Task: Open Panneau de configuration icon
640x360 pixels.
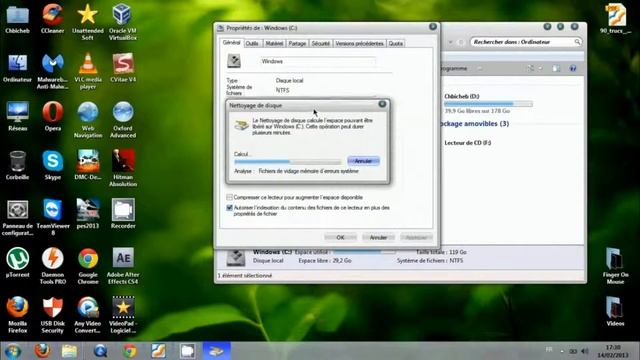Action: 17,217
